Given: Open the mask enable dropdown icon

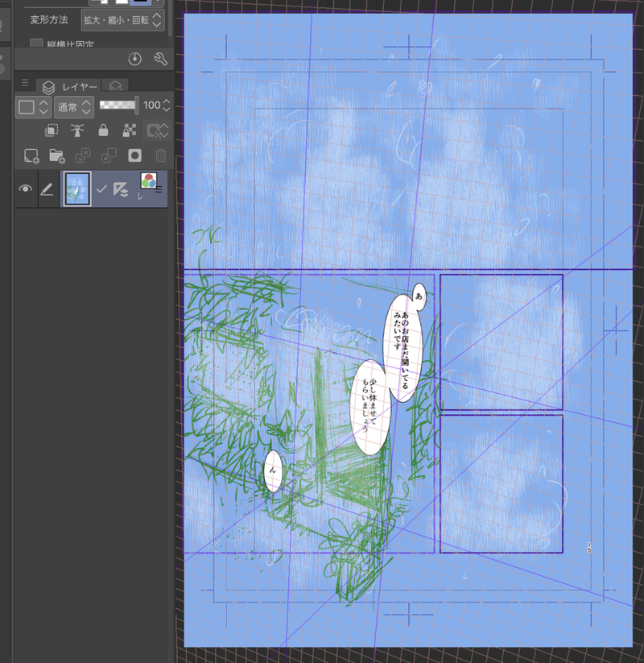Looking at the screenshot, I should pyautogui.click(x=157, y=131).
